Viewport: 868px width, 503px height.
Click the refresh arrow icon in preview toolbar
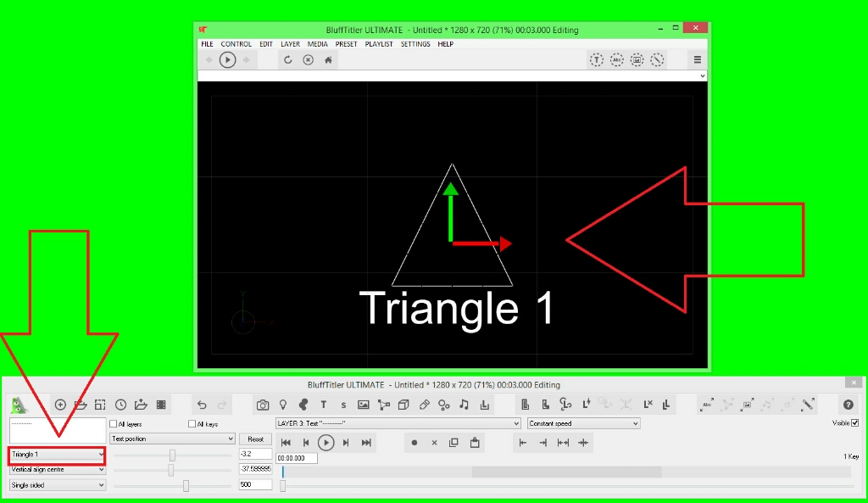[288, 60]
